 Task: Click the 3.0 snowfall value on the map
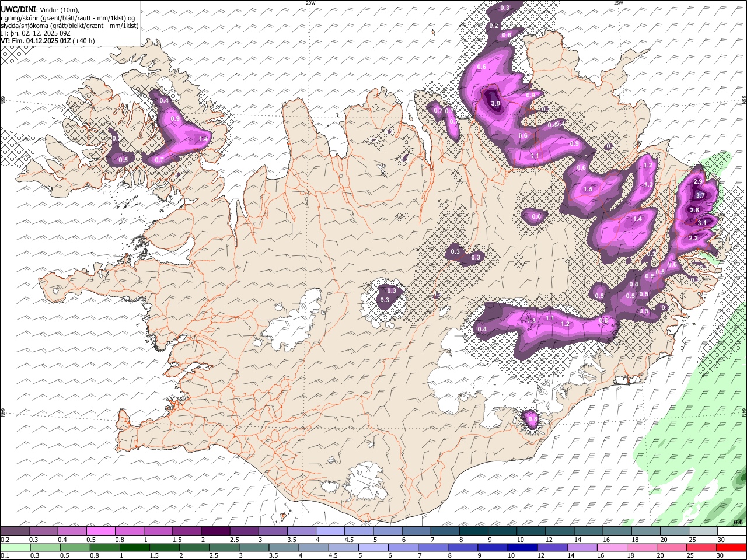click(x=495, y=103)
